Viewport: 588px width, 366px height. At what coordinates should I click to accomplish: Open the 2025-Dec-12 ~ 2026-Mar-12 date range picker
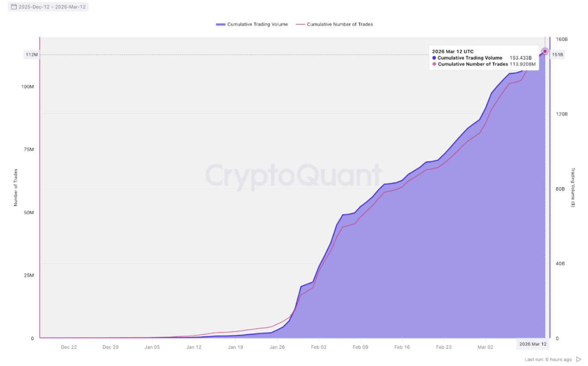pos(52,7)
